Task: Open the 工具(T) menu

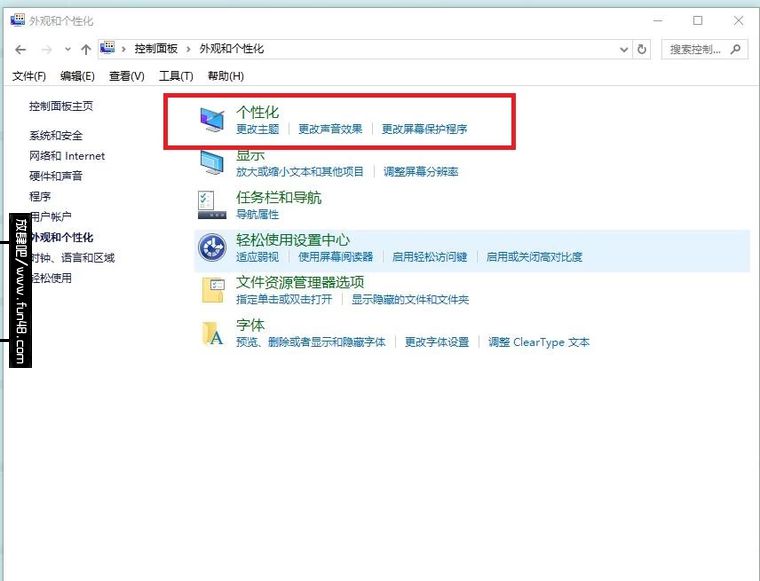Action: [176, 76]
